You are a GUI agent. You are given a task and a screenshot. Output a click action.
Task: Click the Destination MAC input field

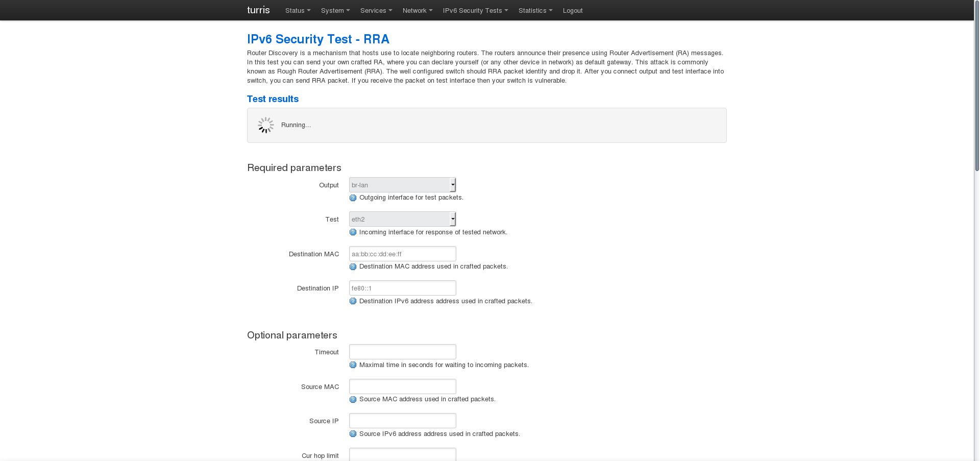(x=402, y=254)
